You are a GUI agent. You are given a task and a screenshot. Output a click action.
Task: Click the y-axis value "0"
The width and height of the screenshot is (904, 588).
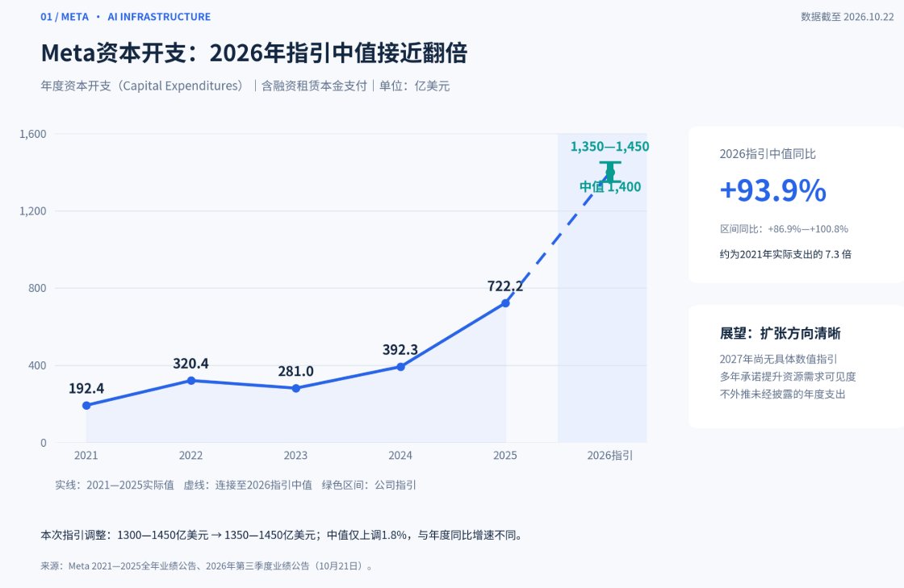(x=44, y=442)
